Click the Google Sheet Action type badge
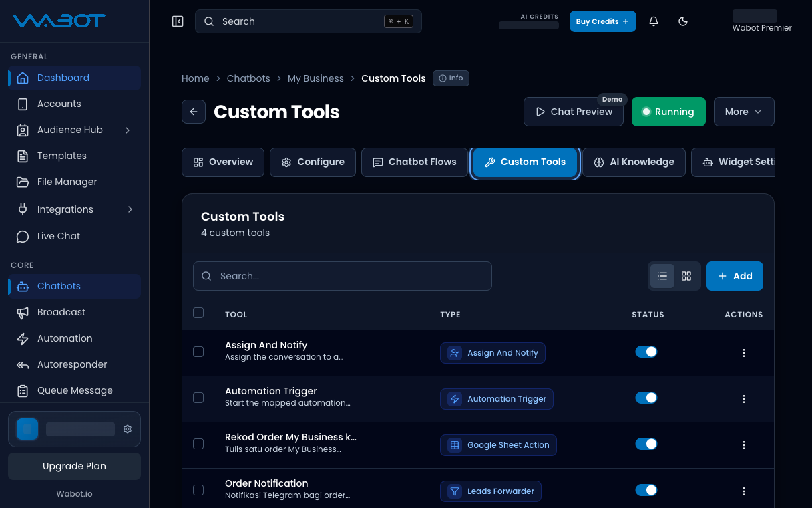Screen dimensions: 812x508 tap(498, 445)
